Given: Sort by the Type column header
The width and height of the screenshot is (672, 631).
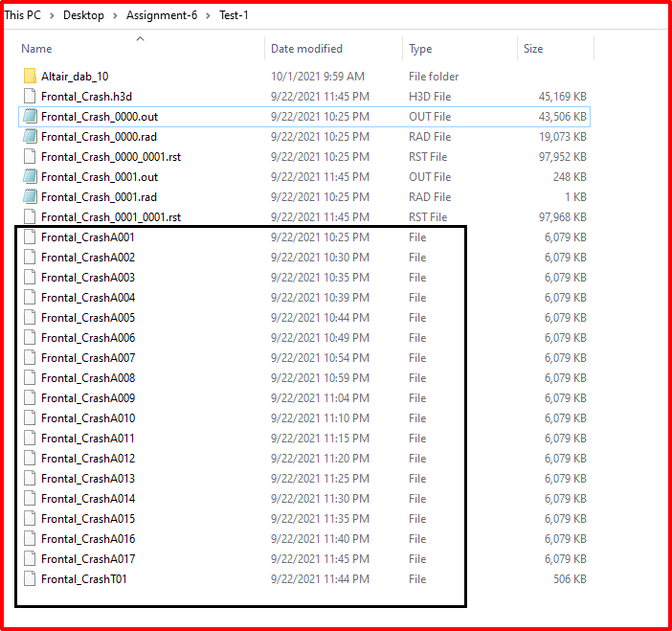Looking at the screenshot, I should [x=420, y=49].
